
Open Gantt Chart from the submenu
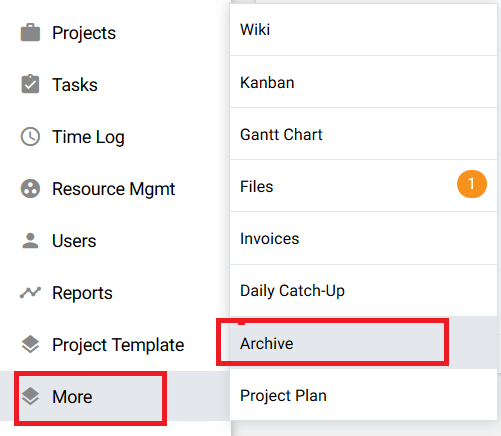[363, 134]
